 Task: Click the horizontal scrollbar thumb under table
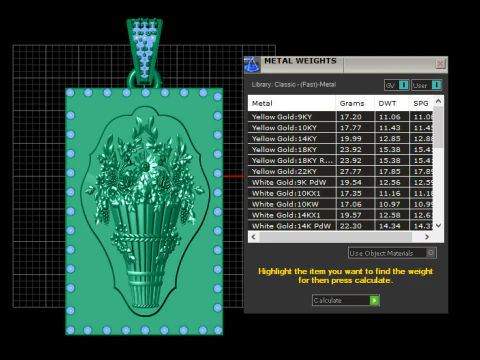tap(336, 237)
